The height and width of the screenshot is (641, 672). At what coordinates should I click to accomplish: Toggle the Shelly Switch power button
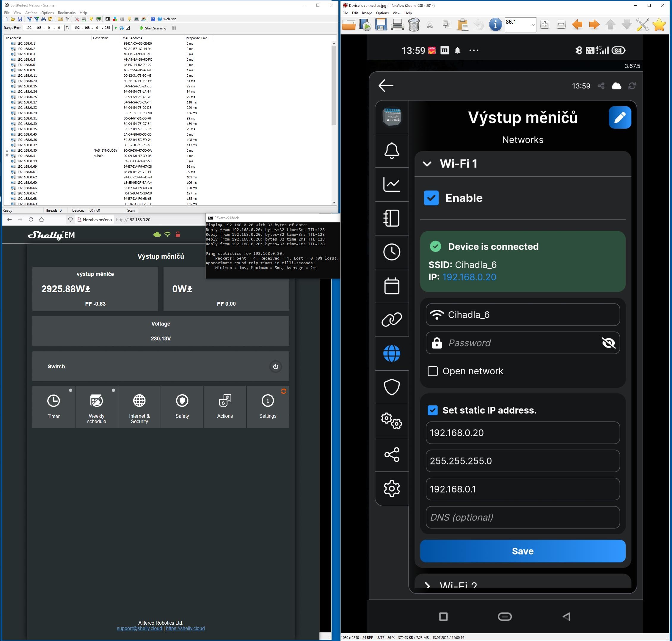pyautogui.click(x=275, y=366)
